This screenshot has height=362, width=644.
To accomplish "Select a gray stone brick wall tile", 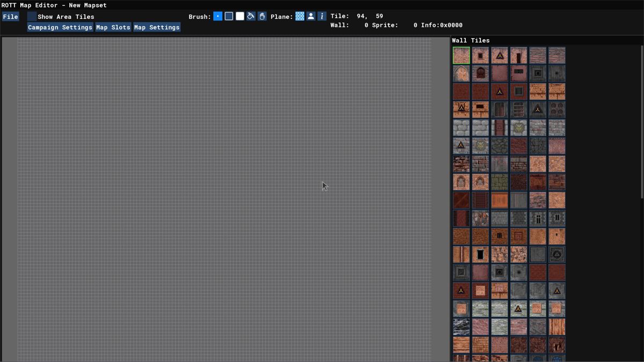I will (461, 127).
